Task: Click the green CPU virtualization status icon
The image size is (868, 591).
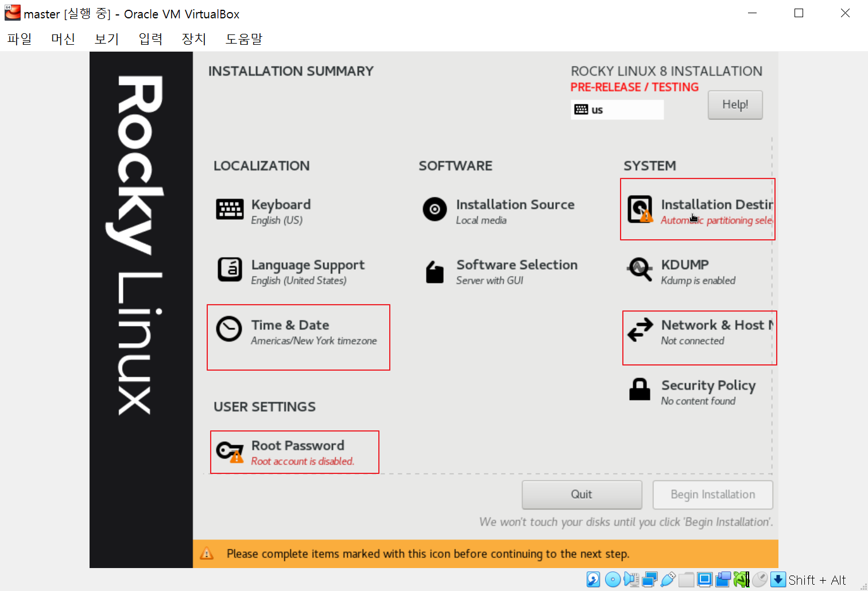Action: click(741, 580)
